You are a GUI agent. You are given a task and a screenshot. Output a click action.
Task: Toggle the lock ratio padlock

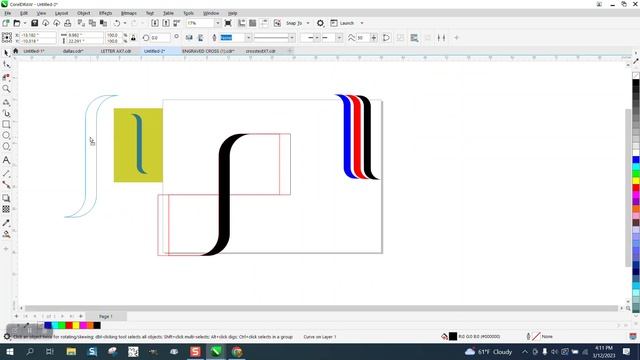[x=133, y=38]
